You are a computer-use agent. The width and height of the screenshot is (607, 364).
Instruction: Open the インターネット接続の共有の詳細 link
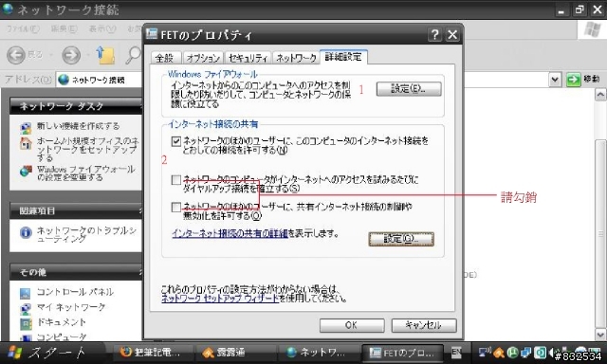(230, 233)
